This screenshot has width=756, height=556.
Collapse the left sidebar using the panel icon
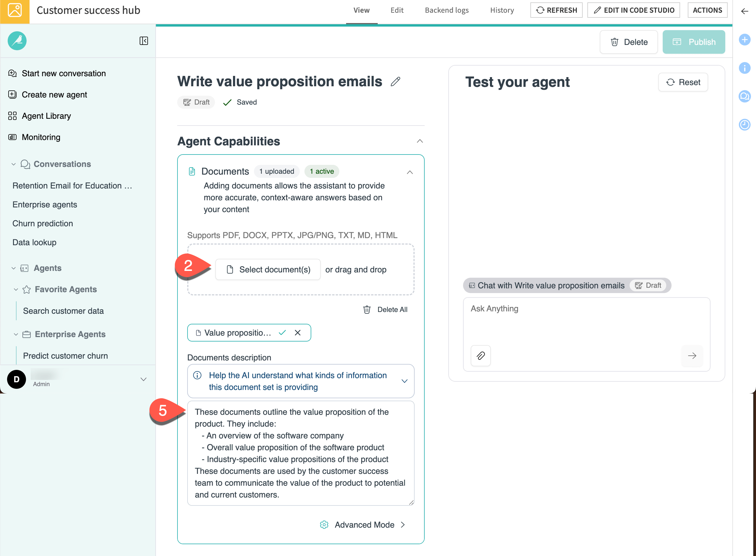coord(144,41)
